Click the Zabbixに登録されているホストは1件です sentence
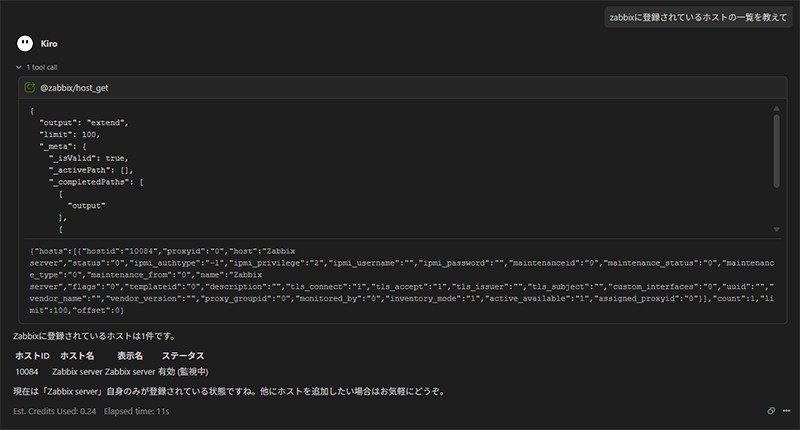 coord(95,336)
